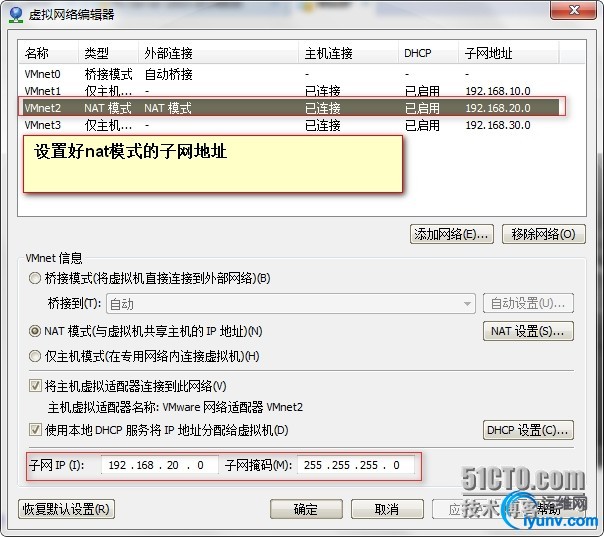
Task: Click 恢复默认设置(R) button
Action: [66, 509]
